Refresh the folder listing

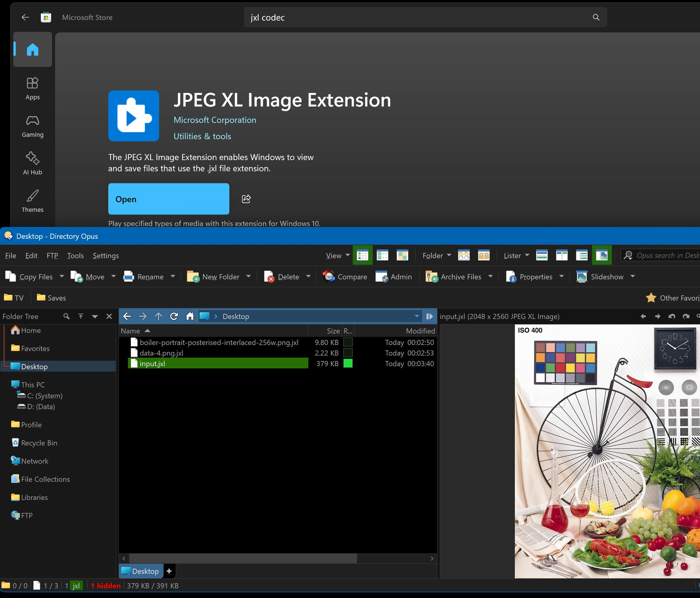pos(174,316)
